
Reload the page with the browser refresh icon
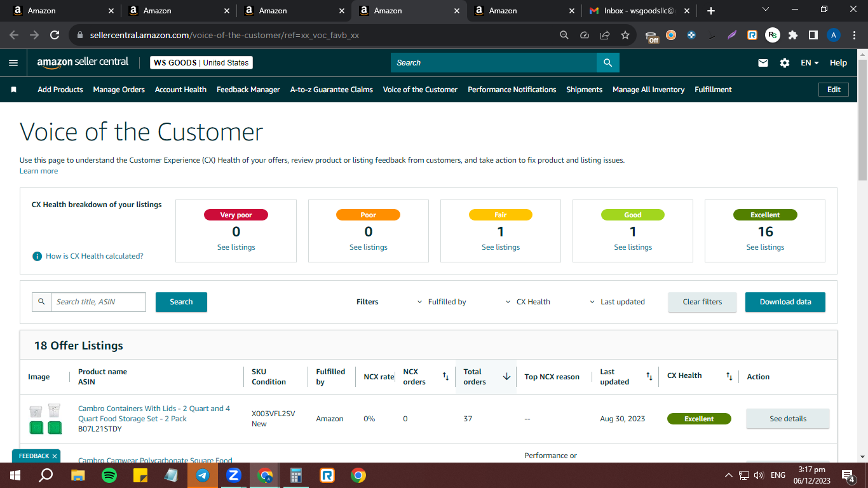pos(55,36)
